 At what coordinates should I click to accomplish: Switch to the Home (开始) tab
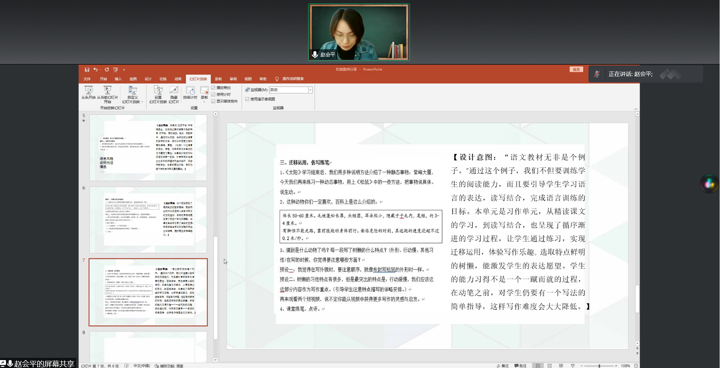[x=103, y=79]
